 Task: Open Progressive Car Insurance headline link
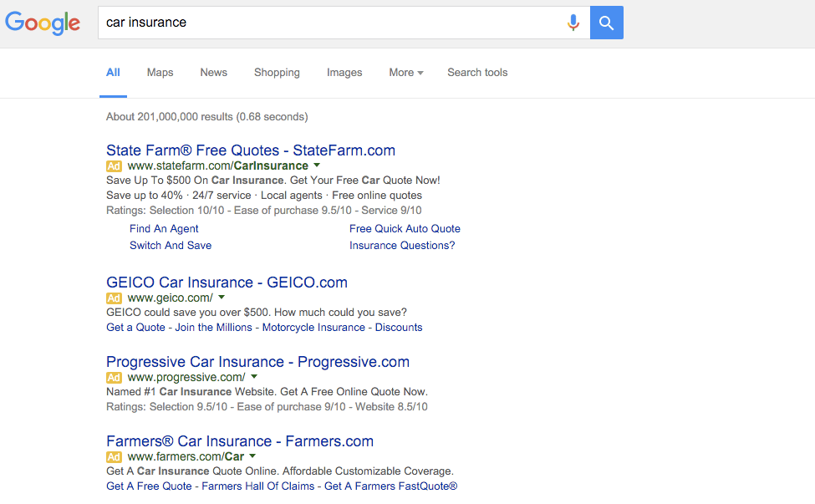[x=257, y=362]
